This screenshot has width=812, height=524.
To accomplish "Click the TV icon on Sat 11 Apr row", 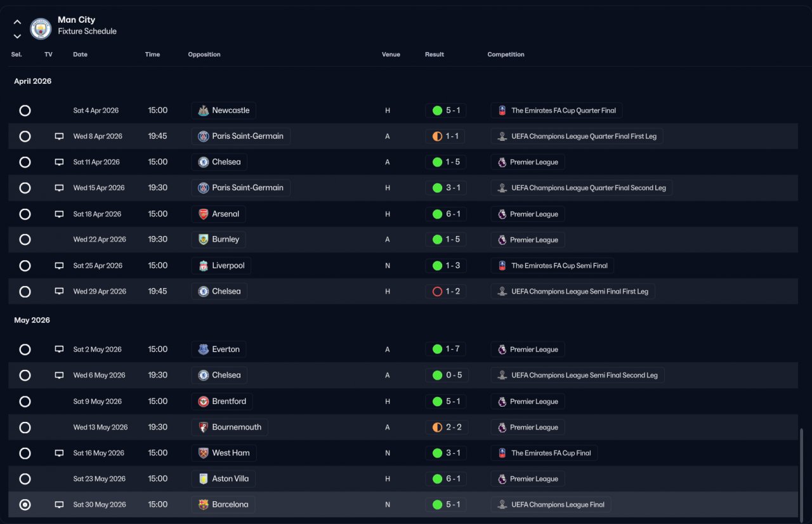I will tap(59, 162).
